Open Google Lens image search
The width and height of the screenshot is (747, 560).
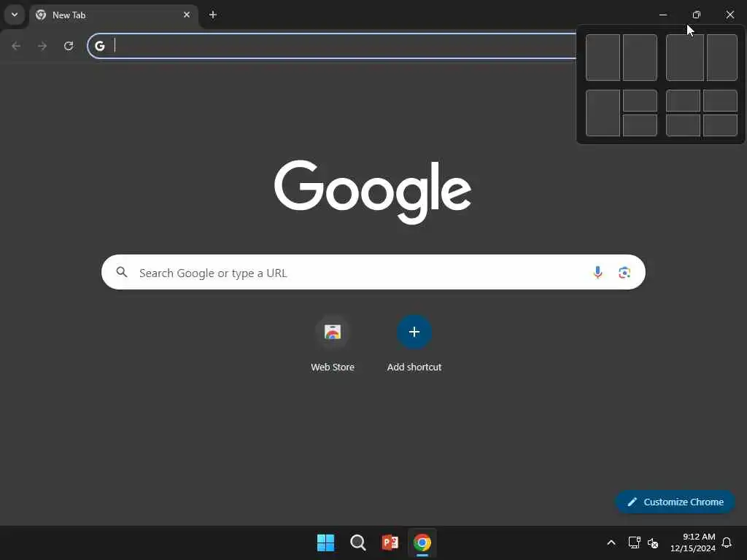click(x=624, y=273)
